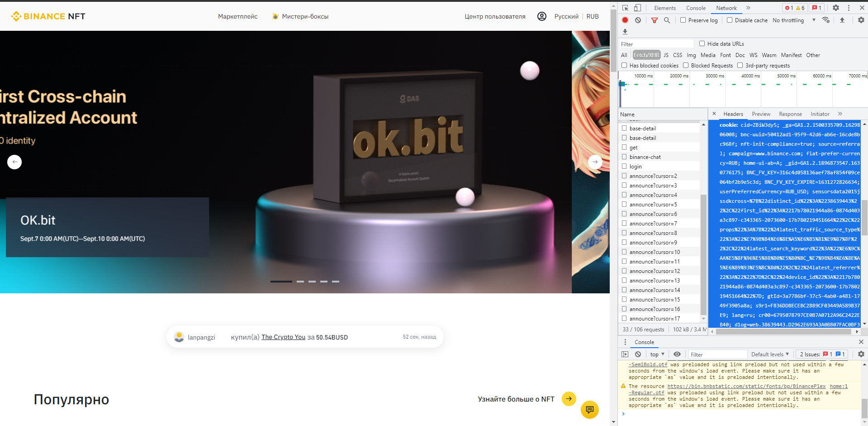Screen dimensions: 868x426
Task: Expand more DevTools panels chevron
Action: [748, 8]
